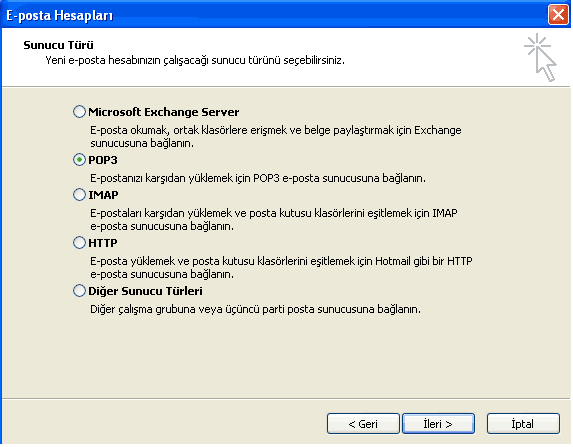The image size is (573, 447).
Task: Choose the IMAP server type option
Action: click(x=79, y=195)
